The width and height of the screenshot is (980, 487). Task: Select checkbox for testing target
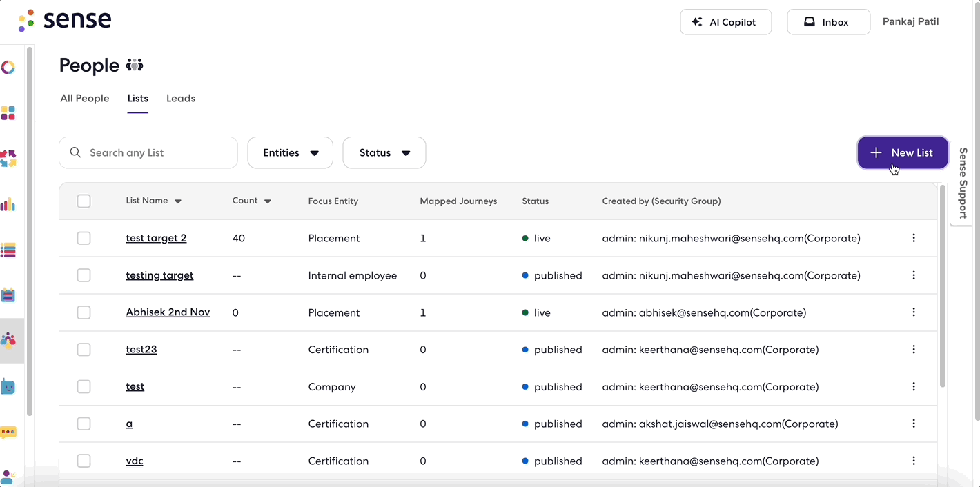coord(84,275)
